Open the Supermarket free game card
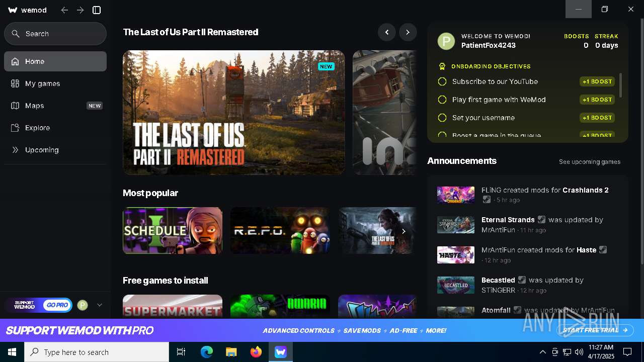 (173, 306)
